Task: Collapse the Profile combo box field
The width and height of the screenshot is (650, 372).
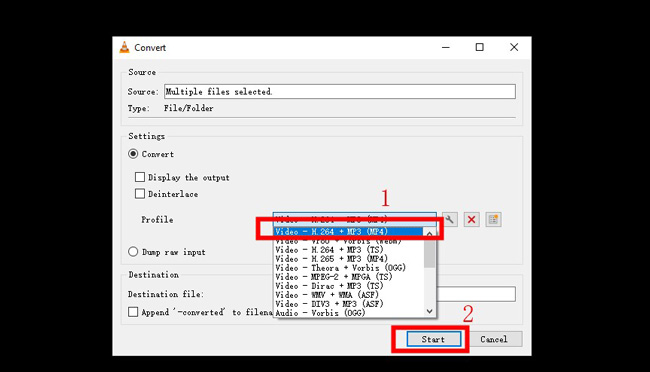Action: click(x=354, y=219)
